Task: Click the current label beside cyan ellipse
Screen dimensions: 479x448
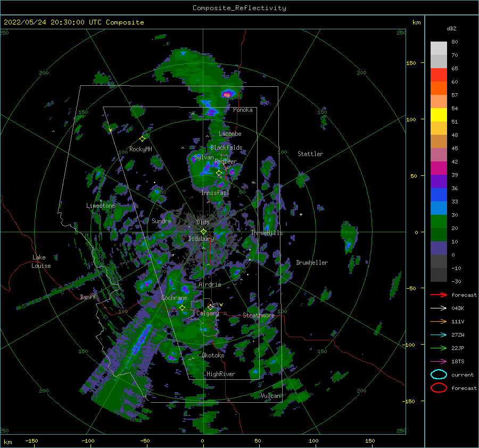Action: (x=463, y=375)
